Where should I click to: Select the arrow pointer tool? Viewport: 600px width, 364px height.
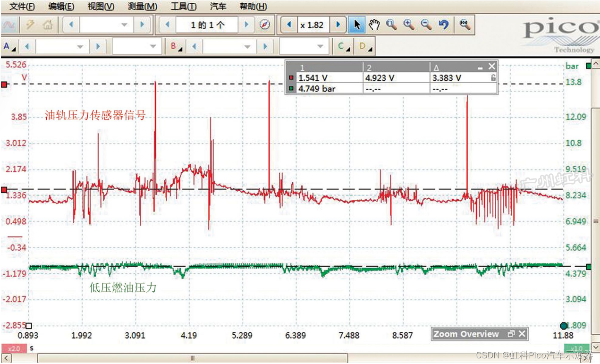357,25
